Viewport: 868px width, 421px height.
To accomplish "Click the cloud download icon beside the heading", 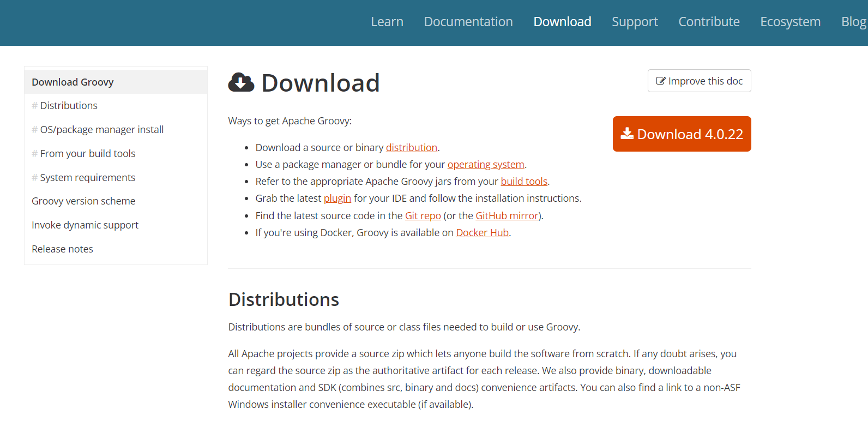I will (241, 83).
